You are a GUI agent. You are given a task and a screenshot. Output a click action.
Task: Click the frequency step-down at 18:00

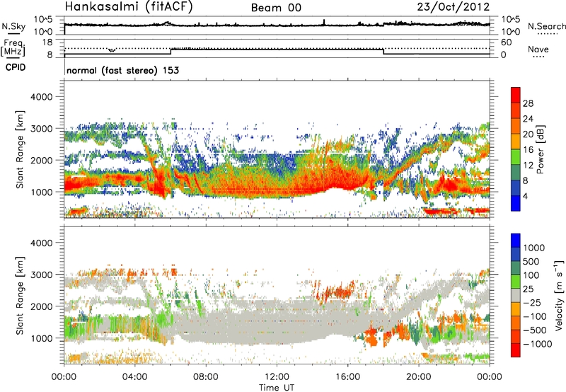(x=383, y=51)
